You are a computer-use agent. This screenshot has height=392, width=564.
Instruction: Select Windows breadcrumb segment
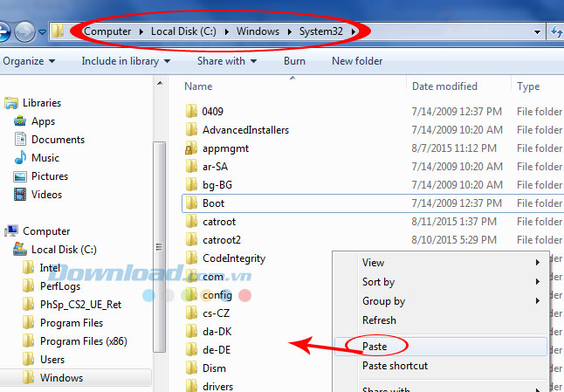[258, 31]
